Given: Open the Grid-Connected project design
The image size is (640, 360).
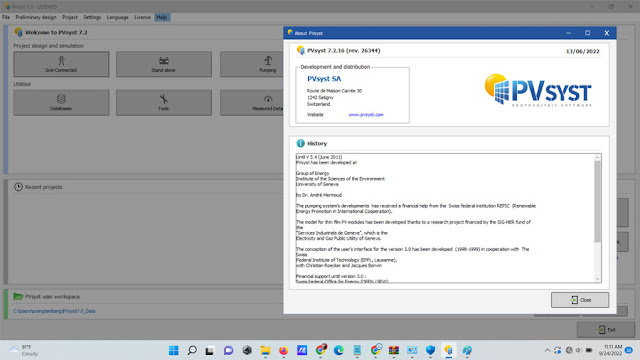Looking at the screenshot, I should 61,64.
